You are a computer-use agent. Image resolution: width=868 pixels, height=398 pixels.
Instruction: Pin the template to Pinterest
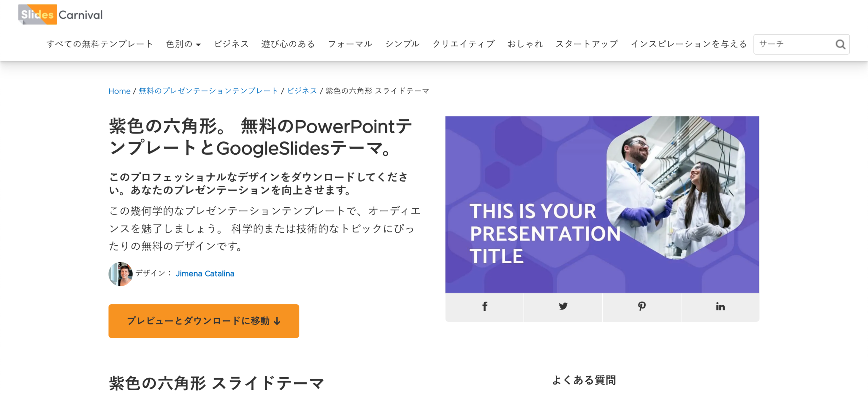(x=642, y=307)
